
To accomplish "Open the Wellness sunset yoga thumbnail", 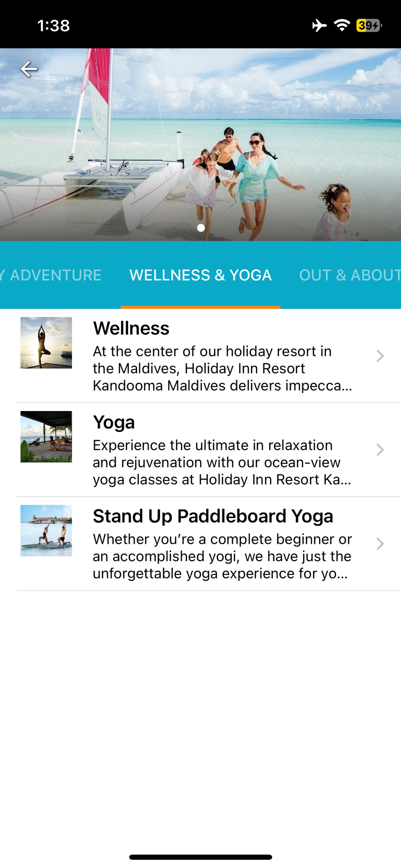I will pyautogui.click(x=46, y=343).
